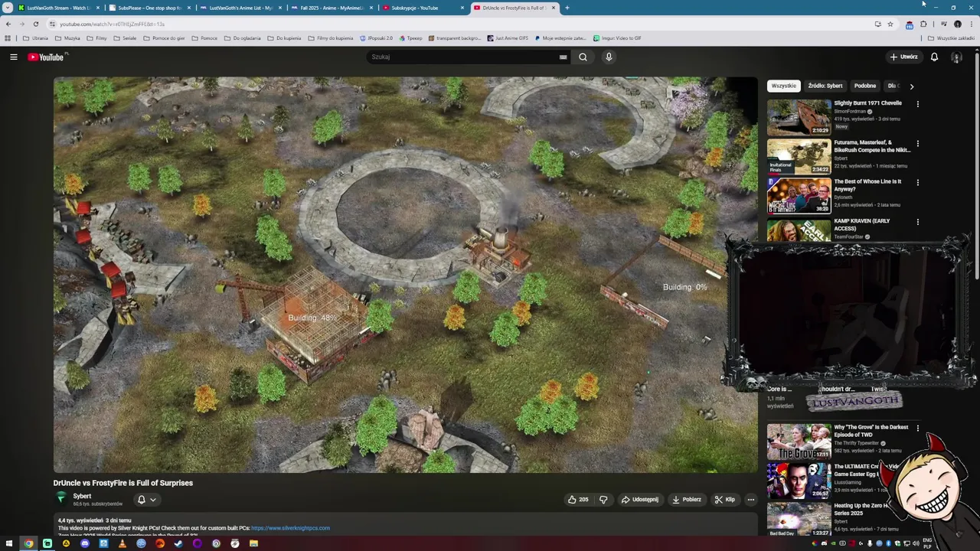The image size is (980, 551).
Task: Open the Filmy bookmarks folder
Action: (97, 38)
